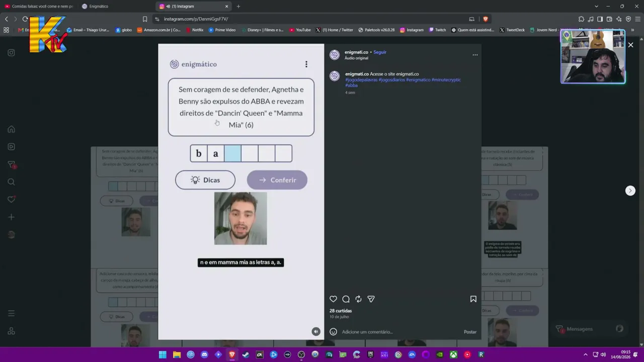Go to the next post arrow
Image resolution: width=644 pixels, height=362 pixels.
pos(630,191)
